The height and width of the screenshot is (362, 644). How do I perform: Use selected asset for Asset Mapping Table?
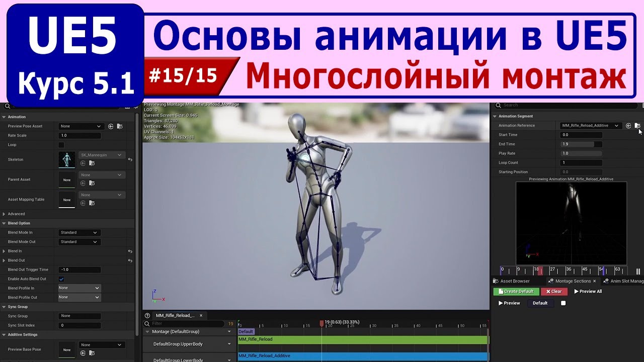(83, 203)
